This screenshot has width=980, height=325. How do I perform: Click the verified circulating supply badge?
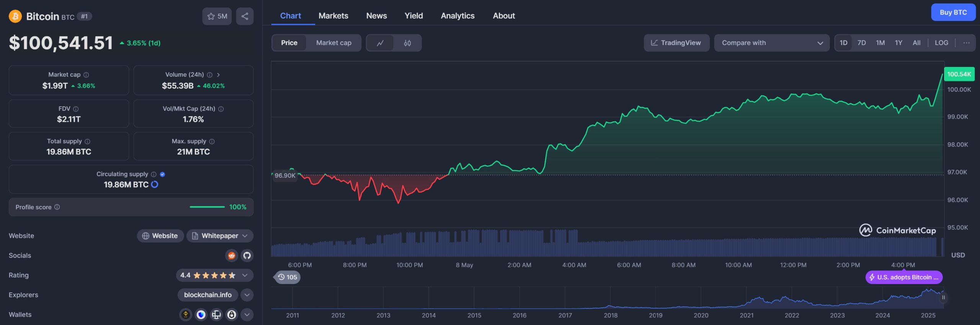[x=162, y=174]
